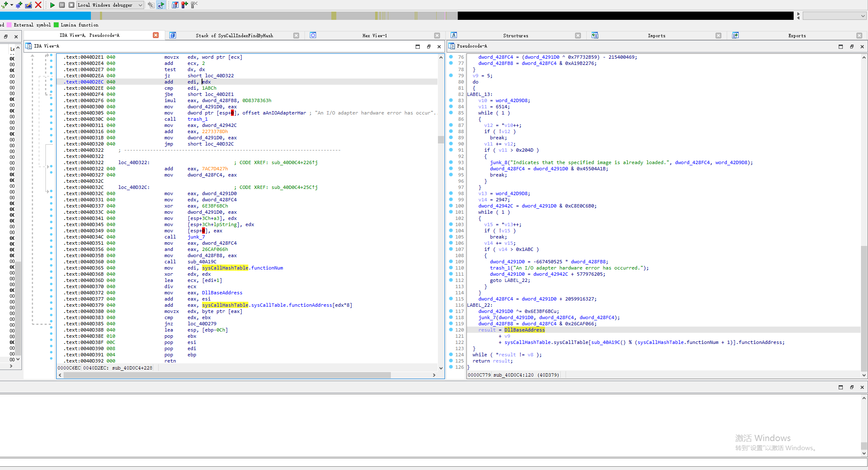Viewport: 868px width, 470px height.
Task: Click the output window command input line
Action: click(434, 462)
